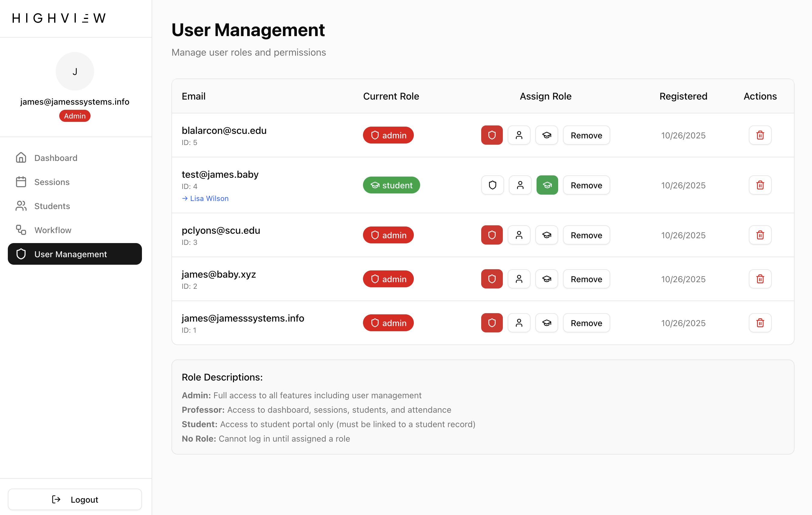Open Dashboard in sidebar
812x515 pixels.
click(56, 158)
